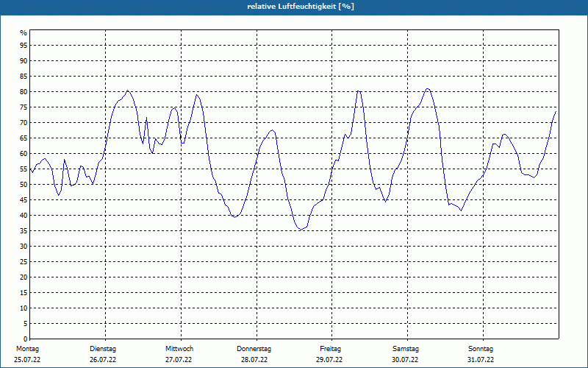
Task: Click the y-axis value '75'
Action: point(24,107)
